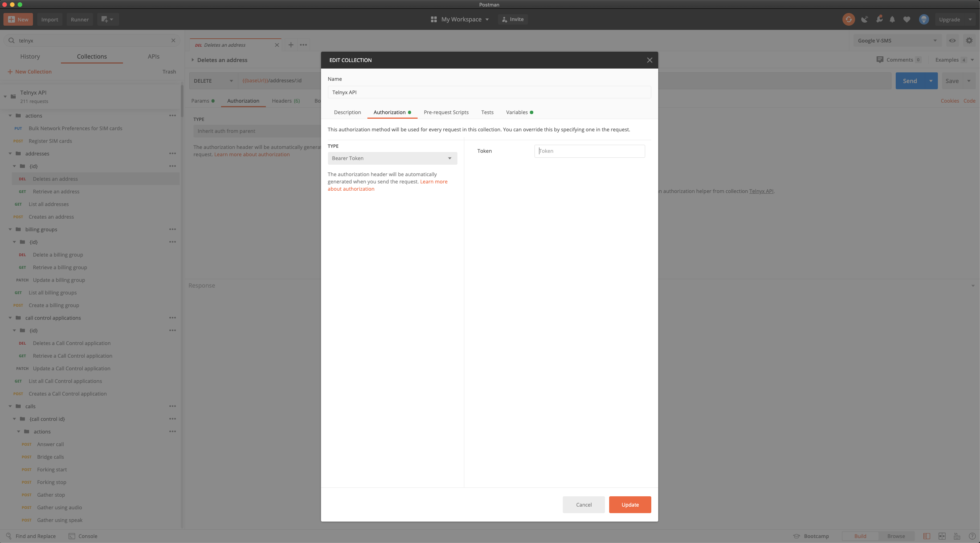Screen dimensions: 980x543
Task: Add a new request tab with plus
Action: (291, 45)
